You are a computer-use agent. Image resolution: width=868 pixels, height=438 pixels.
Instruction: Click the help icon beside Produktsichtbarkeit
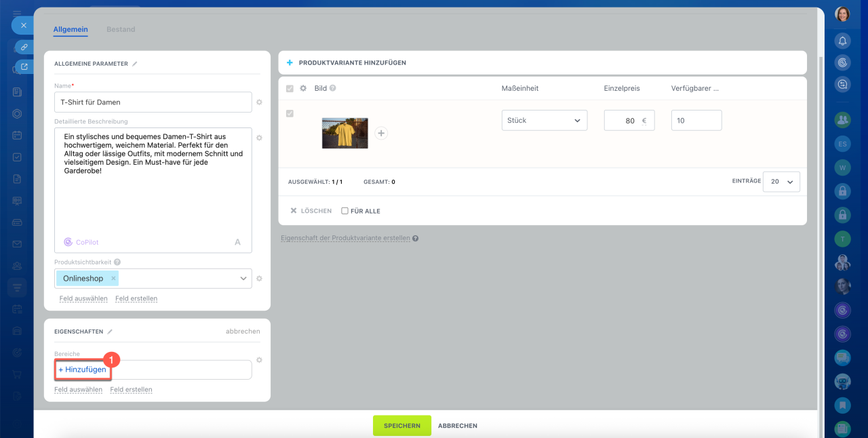tap(117, 262)
